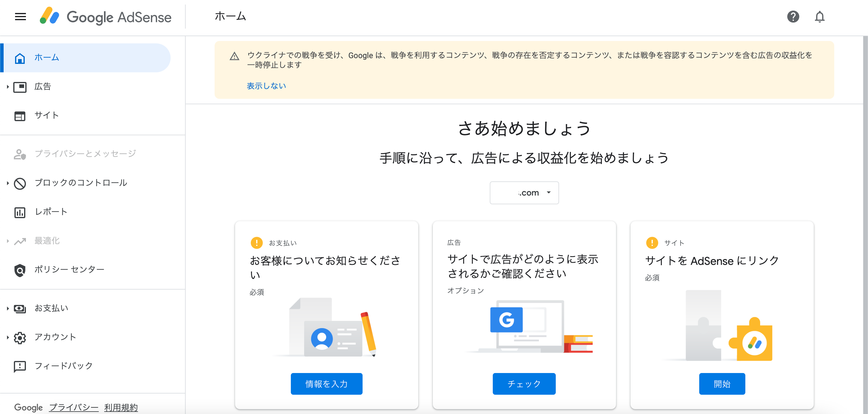The width and height of the screenshot is (868, 414).
Task: Click the ホーム house icon in sidebar
Action: (20, 58)
